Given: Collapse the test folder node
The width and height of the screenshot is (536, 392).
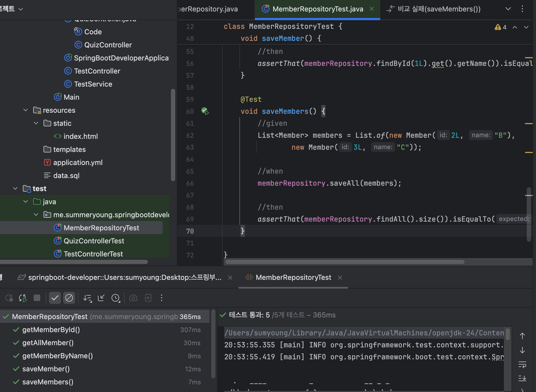Looking at the screenshot, I should tap(15, 189).
